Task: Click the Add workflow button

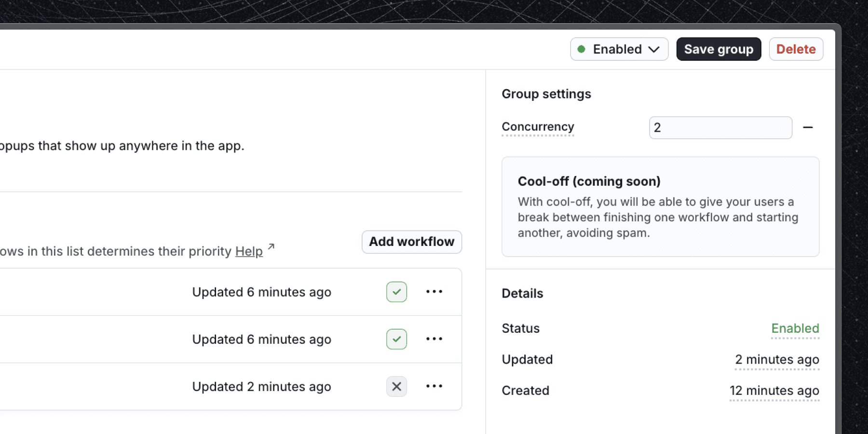Action: pyautogui.click(x=412, y=242)
